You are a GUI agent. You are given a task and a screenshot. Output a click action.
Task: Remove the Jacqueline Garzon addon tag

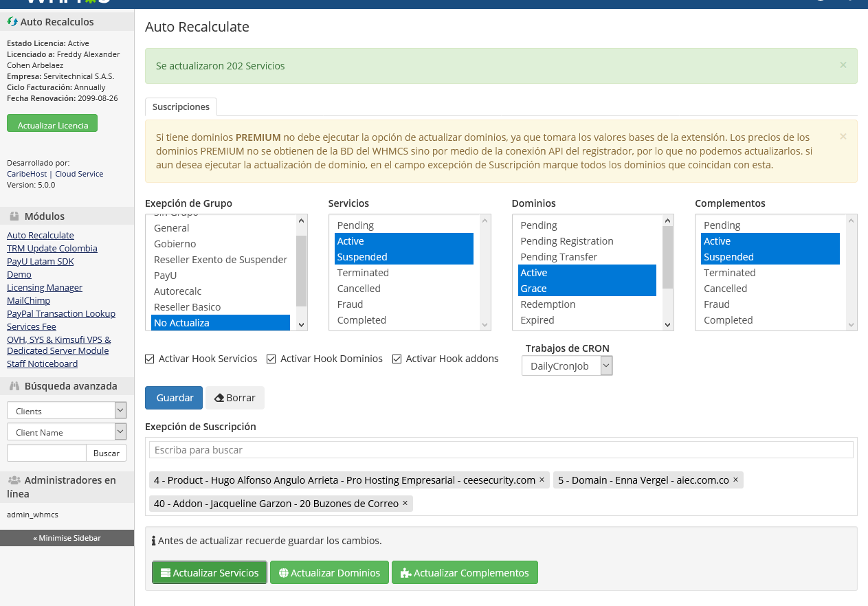tap(405, 503)
